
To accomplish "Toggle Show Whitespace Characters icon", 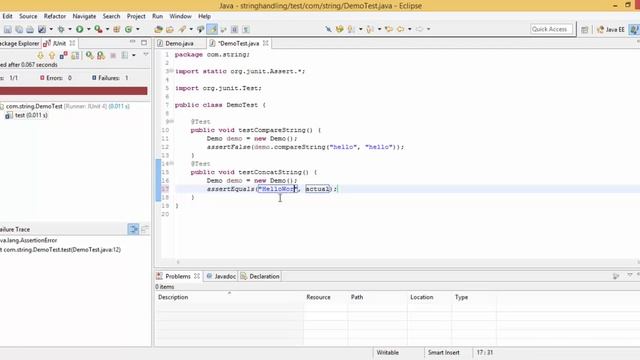I will [x=246, y=29].
